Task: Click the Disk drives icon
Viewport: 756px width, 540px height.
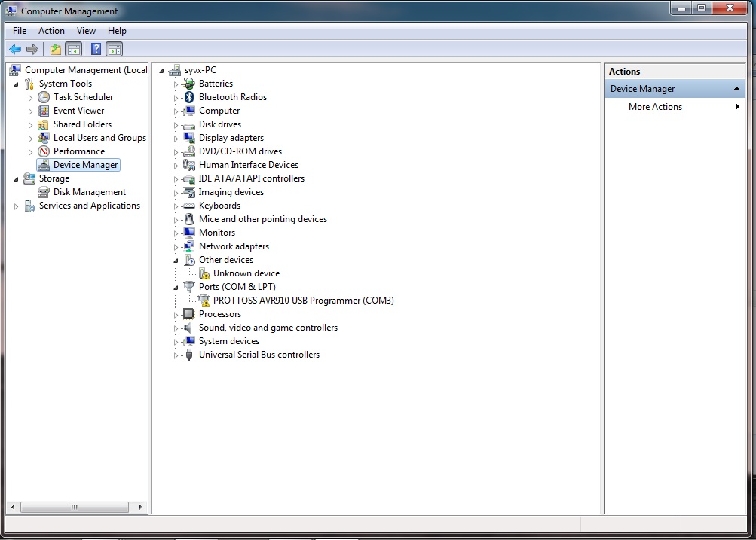Action: tap(189, 125)
